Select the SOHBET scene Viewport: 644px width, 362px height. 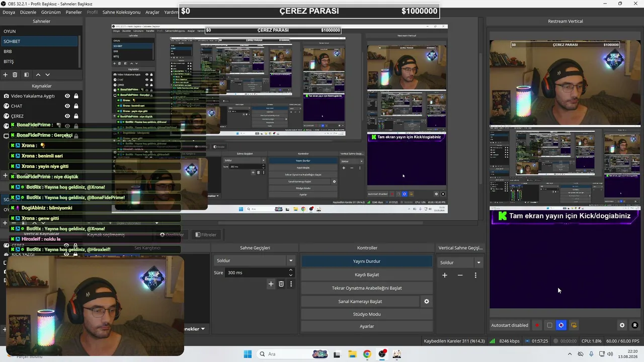39,41
